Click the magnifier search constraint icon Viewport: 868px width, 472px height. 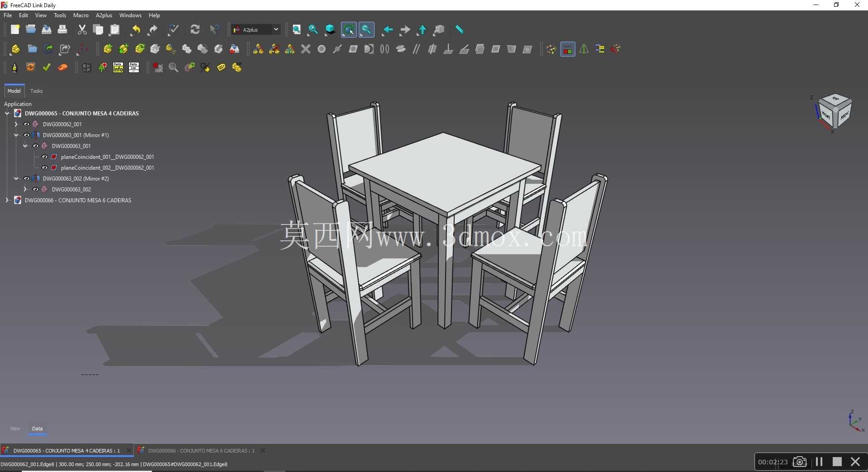[173, 67]
